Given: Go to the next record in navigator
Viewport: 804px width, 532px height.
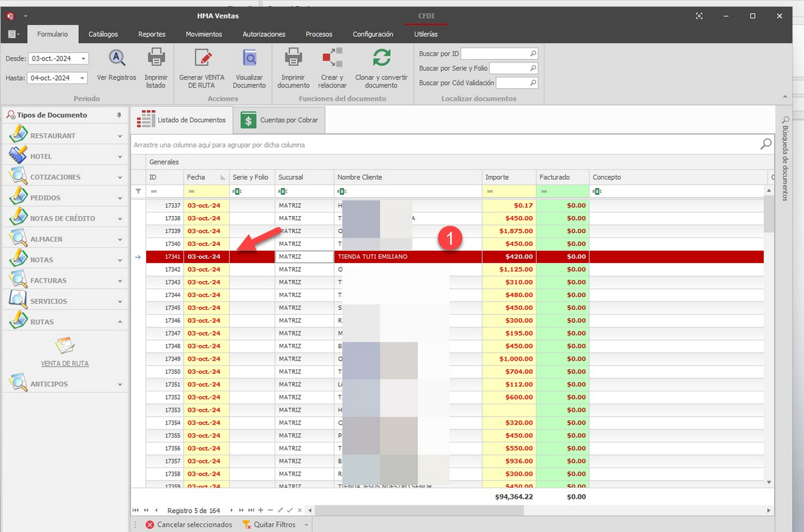Looking at the screenshot, I should click(231, 510).
